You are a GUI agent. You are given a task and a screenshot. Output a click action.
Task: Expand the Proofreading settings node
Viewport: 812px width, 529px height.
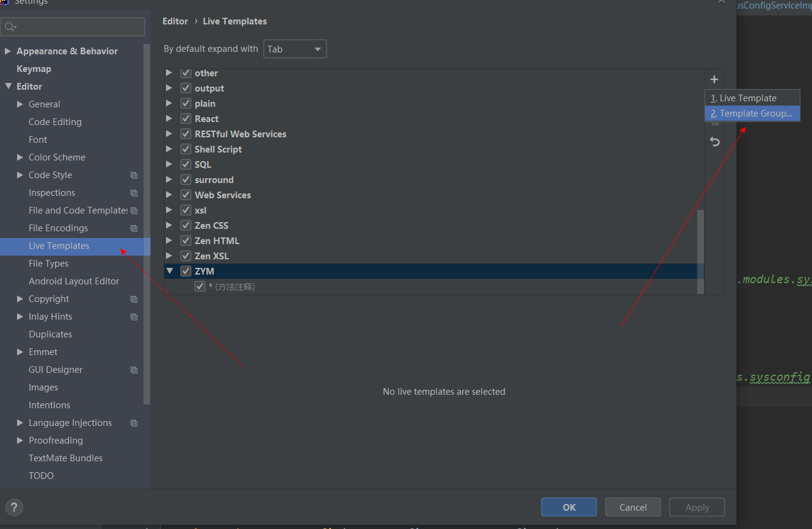20,441
